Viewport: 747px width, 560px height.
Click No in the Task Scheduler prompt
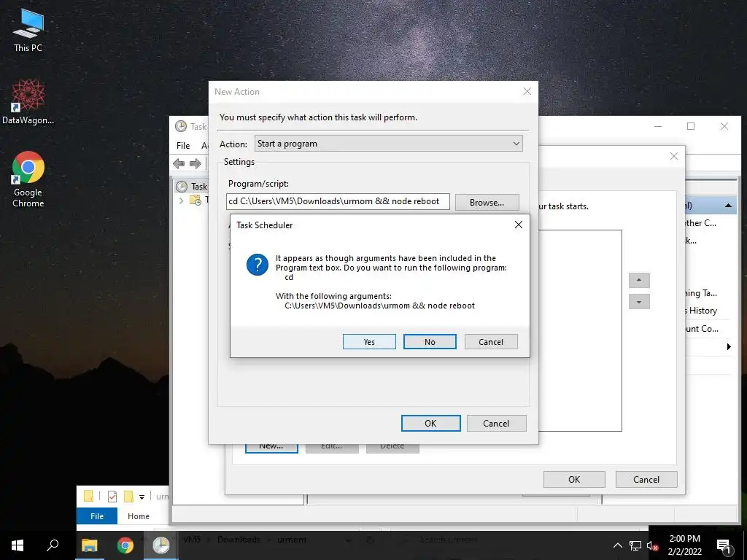click(x=430, y=342)
